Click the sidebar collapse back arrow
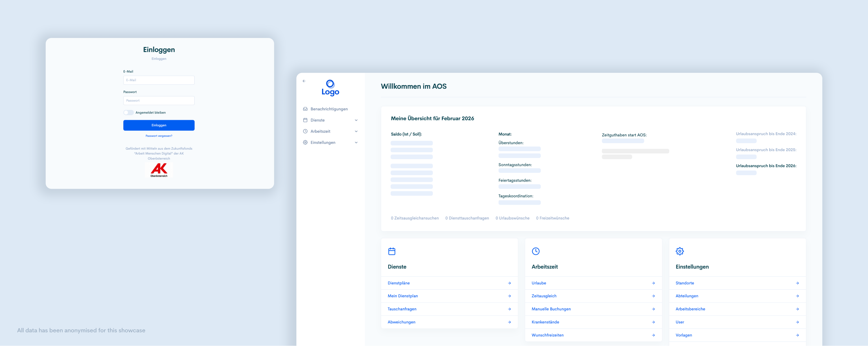 tap(304, 81)
